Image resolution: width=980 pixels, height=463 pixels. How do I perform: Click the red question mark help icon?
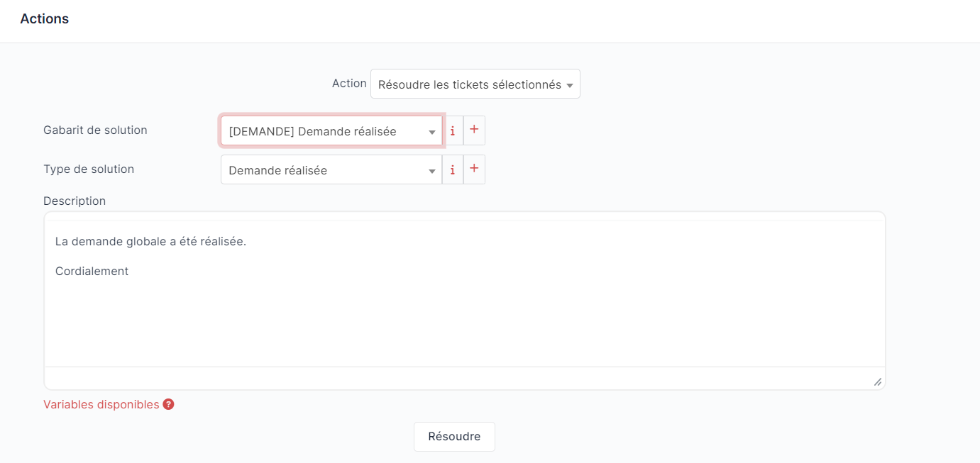[x=168, y=404]
